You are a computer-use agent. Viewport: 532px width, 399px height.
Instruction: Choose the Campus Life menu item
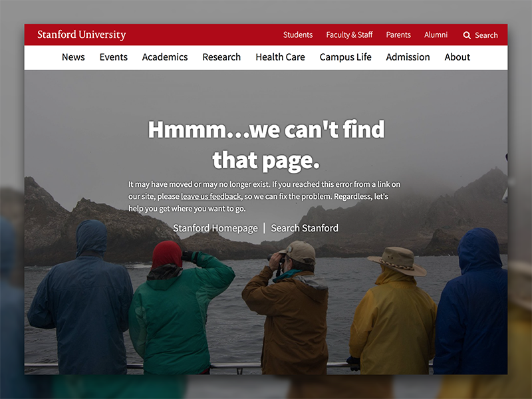click(345, 57)
